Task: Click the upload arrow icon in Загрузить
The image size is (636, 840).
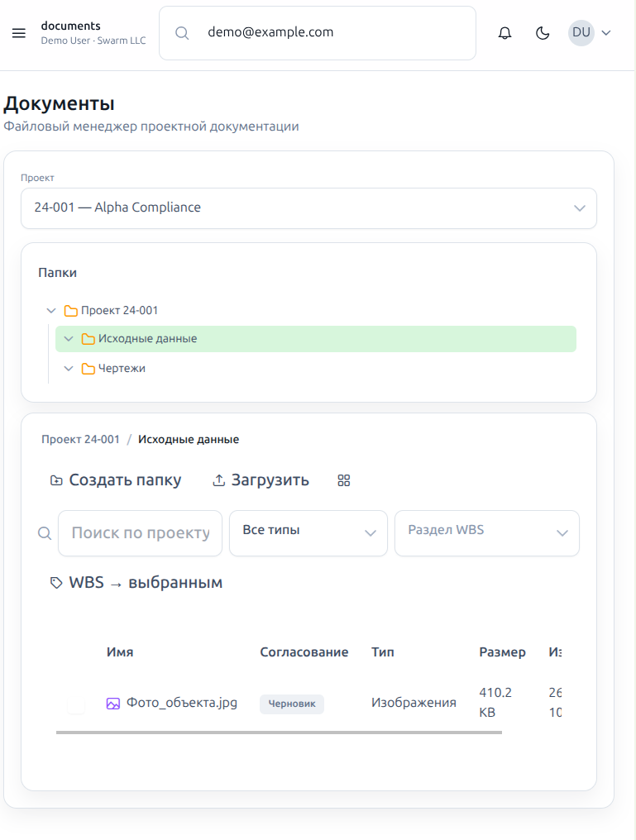Action: [219, 479]
